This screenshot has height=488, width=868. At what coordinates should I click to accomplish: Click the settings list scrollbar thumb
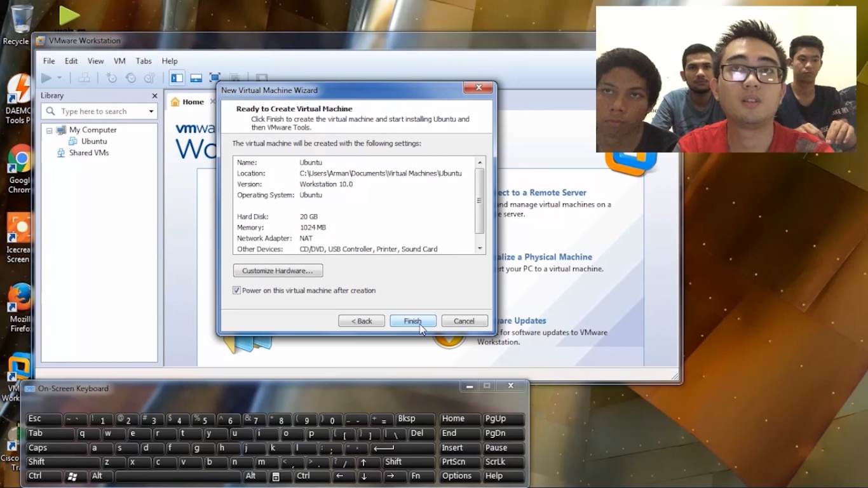[x=480, y=201]
